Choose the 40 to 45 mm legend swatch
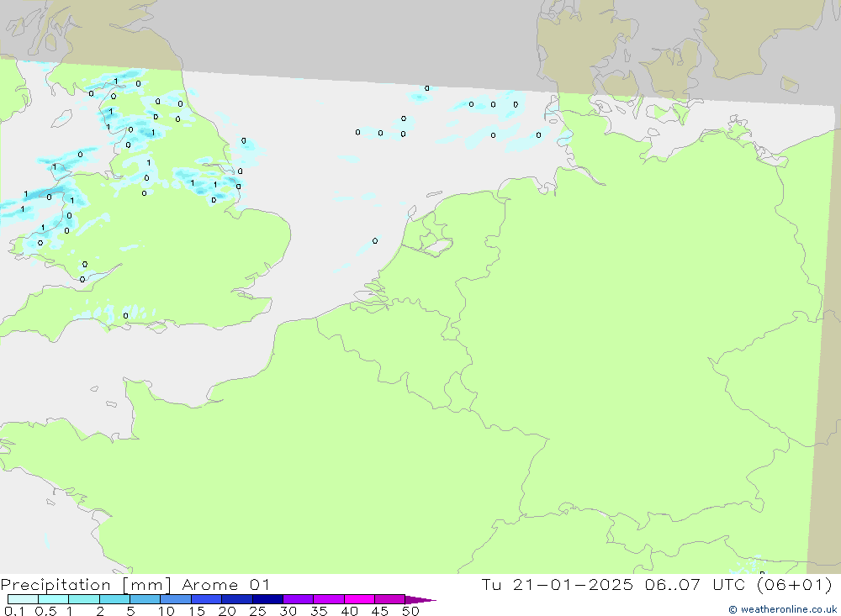The width and height of the screenshot is (841, 616). coord(359,599)
